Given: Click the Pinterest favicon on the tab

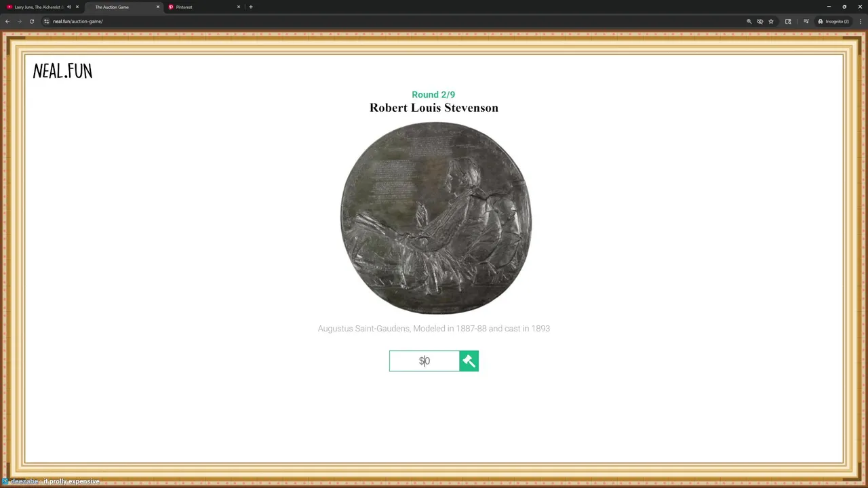Looking at the screenshot, I should 171,7.
